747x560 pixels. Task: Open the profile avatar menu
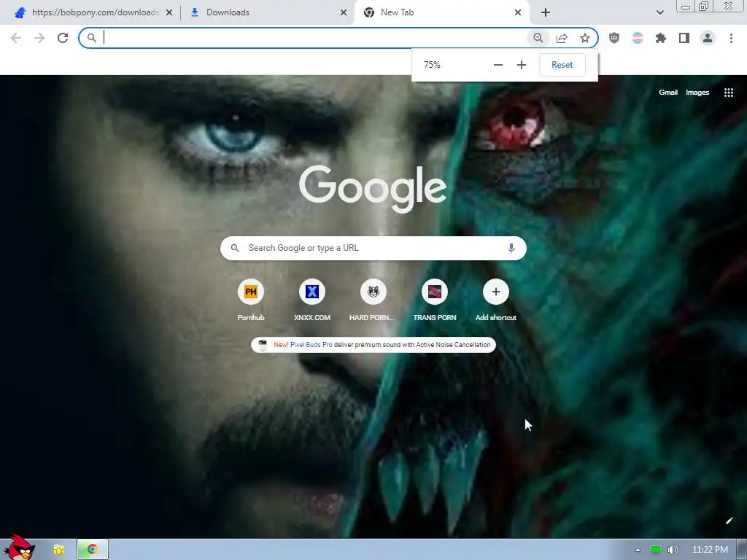[708, 38]
